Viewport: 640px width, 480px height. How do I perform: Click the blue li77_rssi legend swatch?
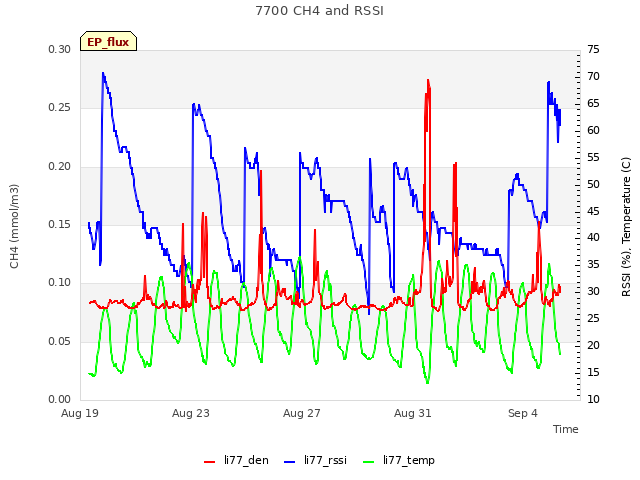(x=289, y=462)
